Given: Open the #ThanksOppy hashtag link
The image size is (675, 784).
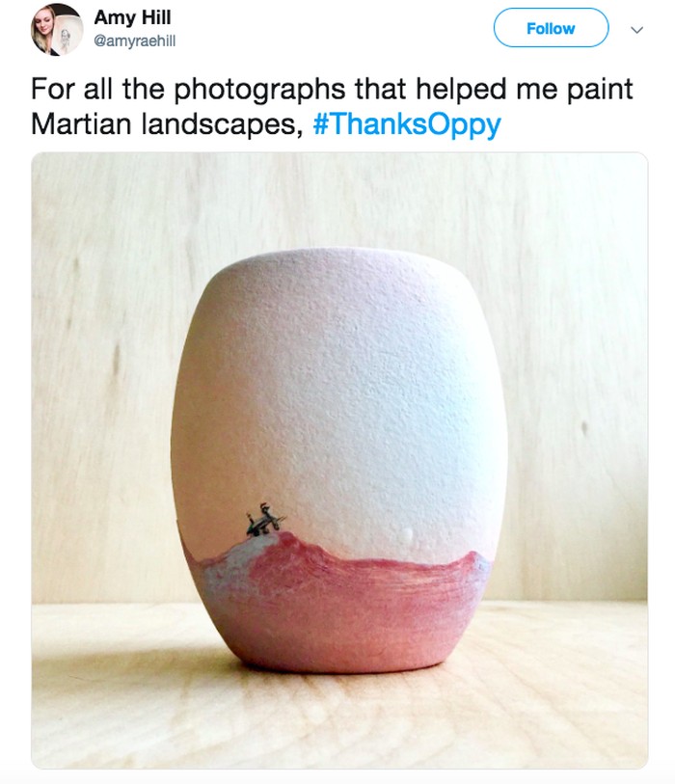Looking at the screenshot, I should pyautogui.click(x=408, y=125).
